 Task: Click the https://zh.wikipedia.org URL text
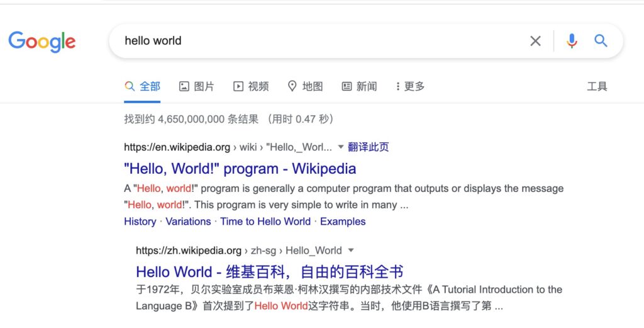(x=189, y=251)
